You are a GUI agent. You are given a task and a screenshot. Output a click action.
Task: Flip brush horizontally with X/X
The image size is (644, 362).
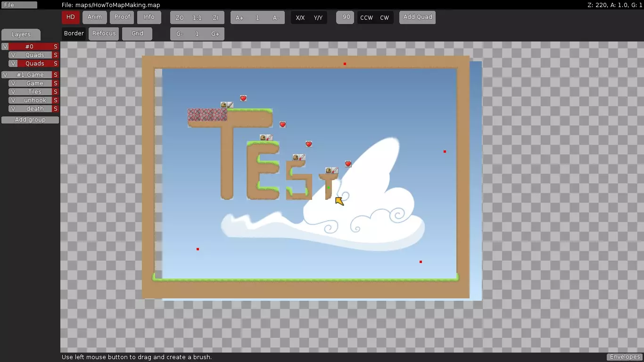pyautogui.click(x=300, y=18)
